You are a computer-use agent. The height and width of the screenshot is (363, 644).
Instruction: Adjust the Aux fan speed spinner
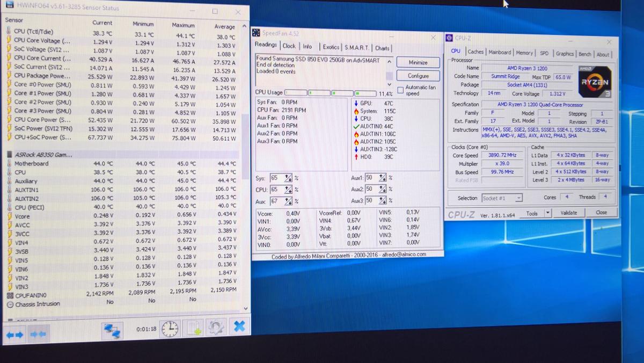click(x=288, y=201)
